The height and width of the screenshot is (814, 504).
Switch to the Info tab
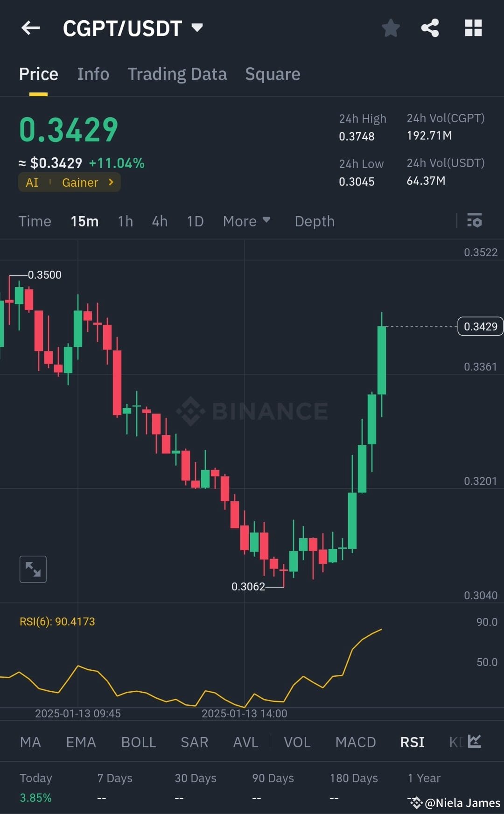tap(93, 74)
